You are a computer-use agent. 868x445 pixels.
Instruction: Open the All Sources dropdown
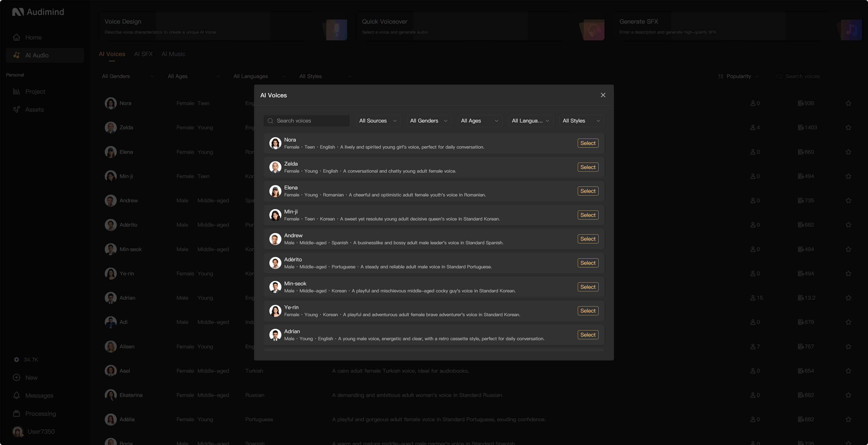click(x=378, y=121)
